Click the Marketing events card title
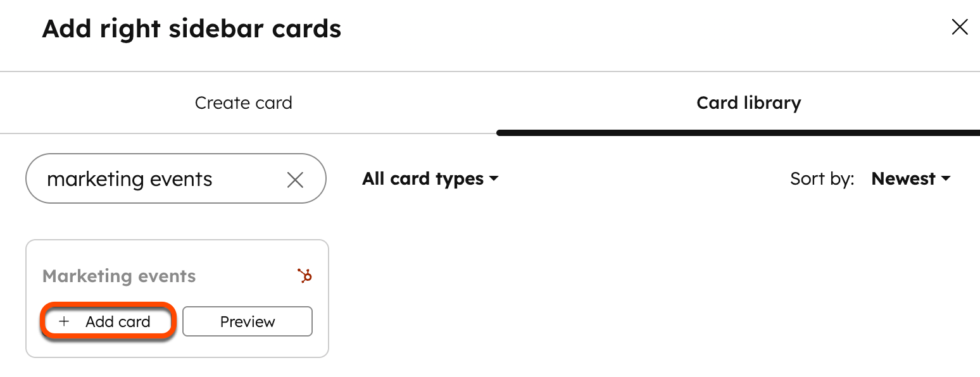The height and width of the screenshot is (377, 980). click(x=119, y=276)
